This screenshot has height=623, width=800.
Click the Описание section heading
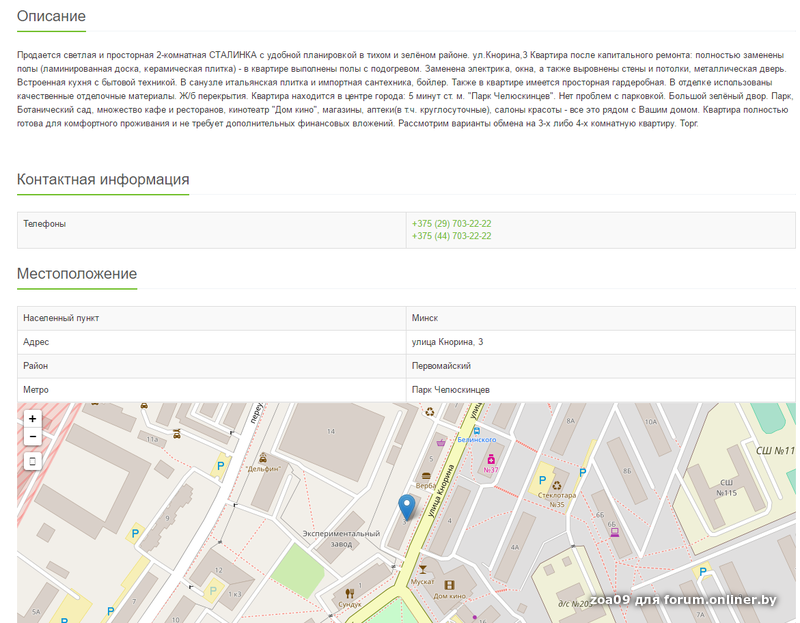[x=51, y=16]
